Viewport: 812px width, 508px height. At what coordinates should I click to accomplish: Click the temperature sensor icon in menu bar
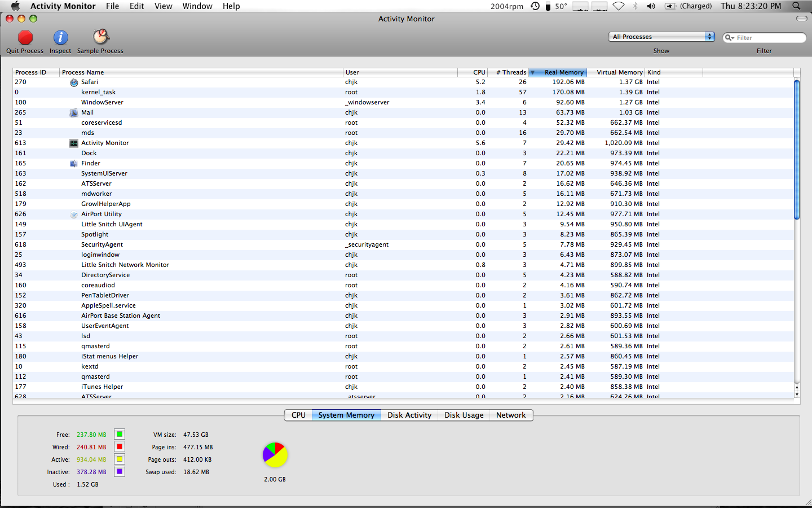tap(548, 6)
